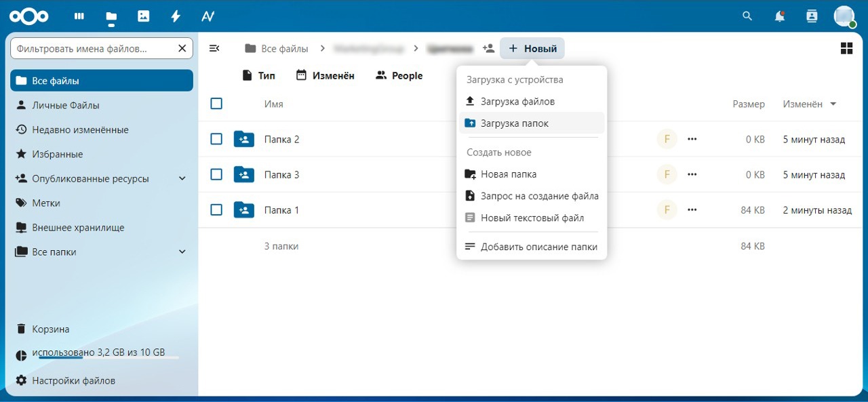Select Все файлы in sidebar
Image resolution: width=868 pixels, height=402 pixels.
click(x=102, y=81)
